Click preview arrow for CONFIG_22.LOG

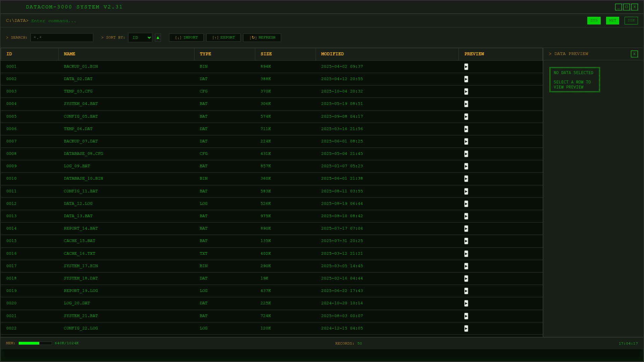[466, 328]
